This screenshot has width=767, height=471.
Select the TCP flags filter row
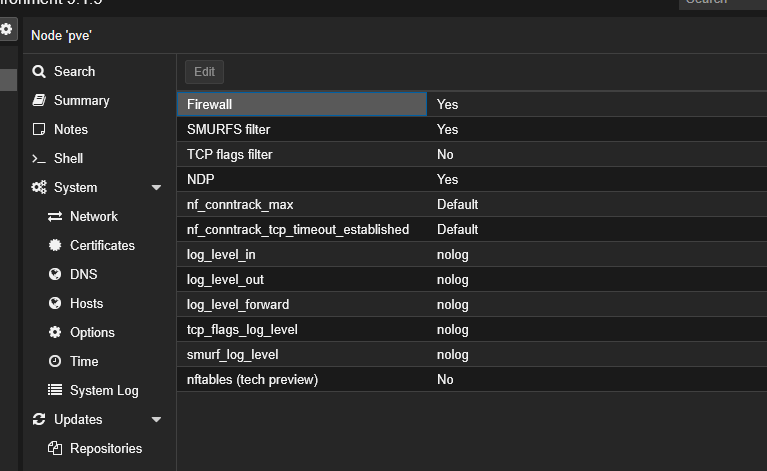pos(472,154)
